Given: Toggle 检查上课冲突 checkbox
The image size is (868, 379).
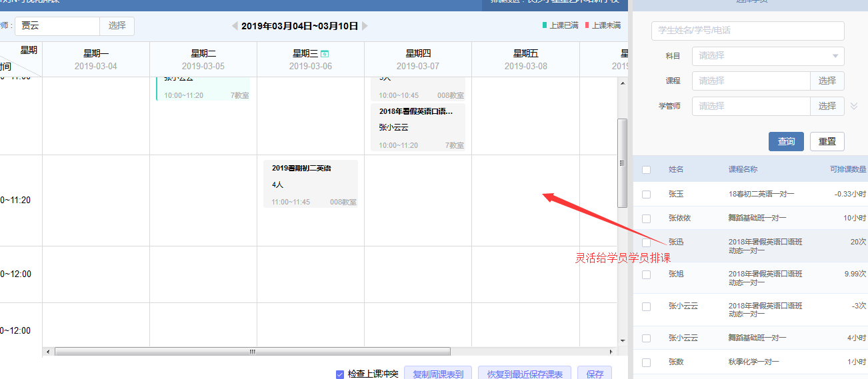Looking at the screenshot, I should (x=340, y=374).
